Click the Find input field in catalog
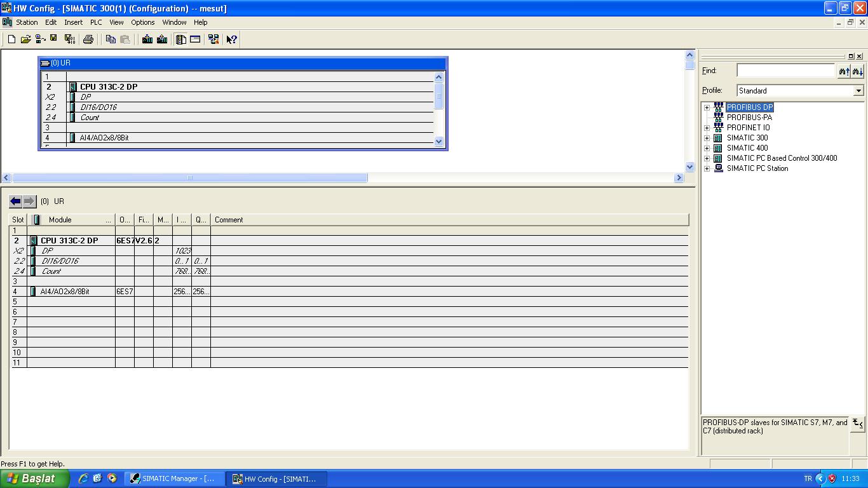 pos(785,71)
